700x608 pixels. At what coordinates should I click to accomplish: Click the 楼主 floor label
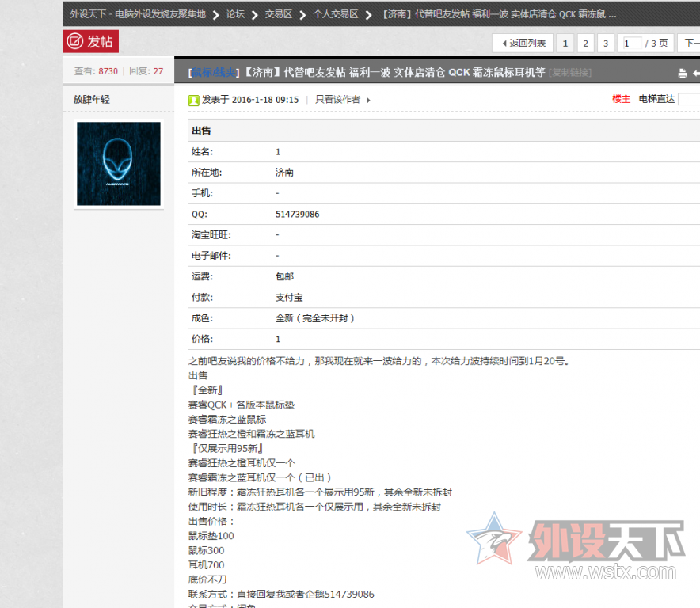[x=621, y=99]
